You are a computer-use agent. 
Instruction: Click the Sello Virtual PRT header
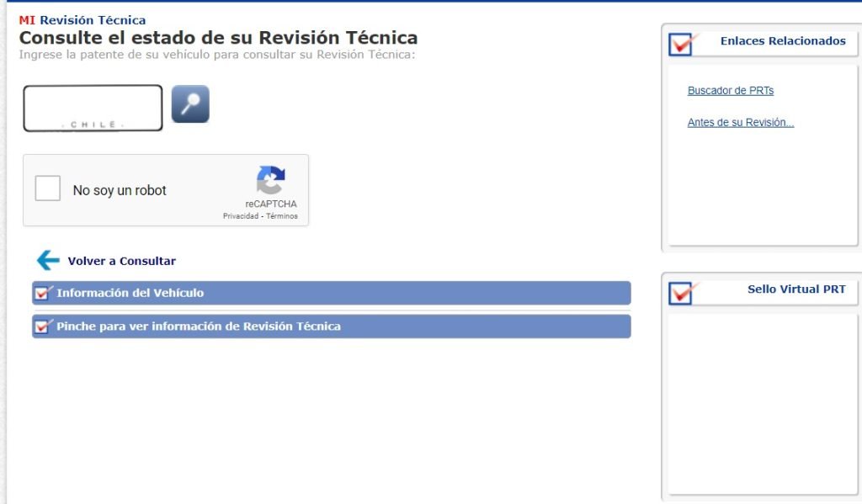796,289
